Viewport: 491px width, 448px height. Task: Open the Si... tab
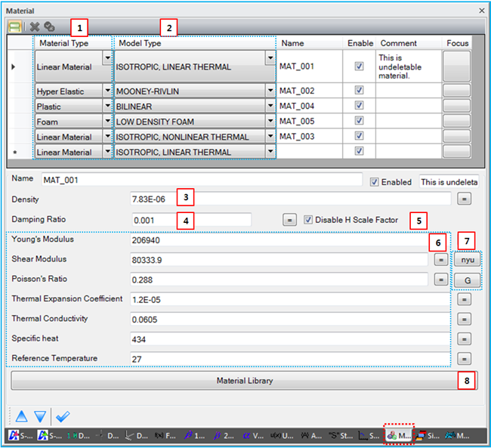click(x=428, y=435)
